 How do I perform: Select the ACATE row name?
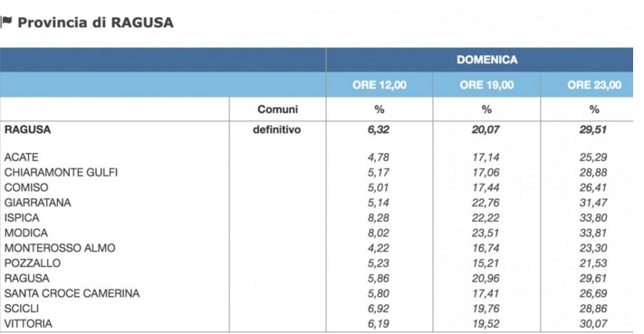point(22,157)
